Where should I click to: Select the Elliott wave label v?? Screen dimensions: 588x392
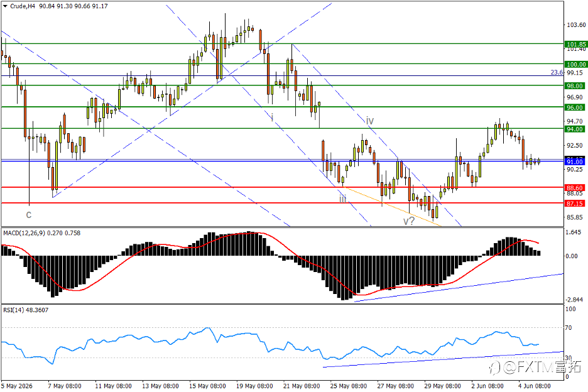click(409, 221)
